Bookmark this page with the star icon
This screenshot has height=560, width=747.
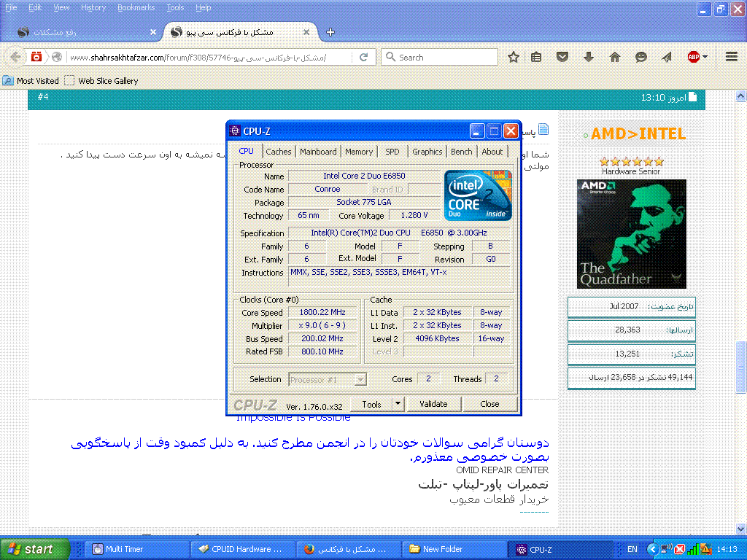pyautogui.click(x=514, y=57)
